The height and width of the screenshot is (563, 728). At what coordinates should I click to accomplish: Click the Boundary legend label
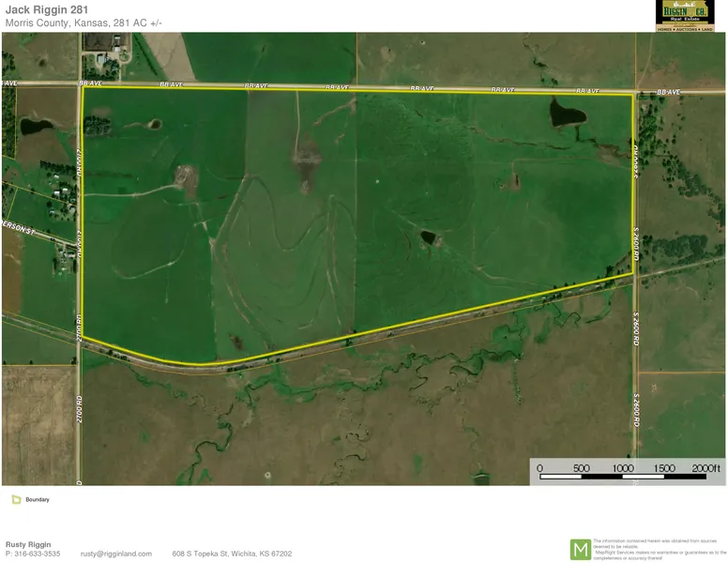tap(38, 499)
